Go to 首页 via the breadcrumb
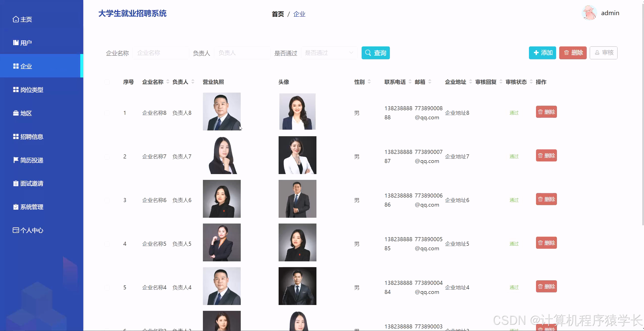Image resolution: width=644 pixels, height=331 pixels. coord(278,14)
